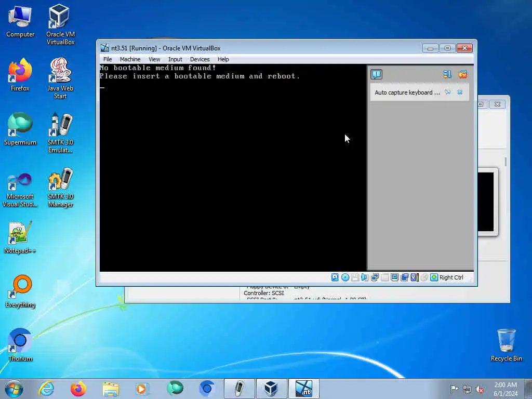Select the Microsoft Visual Studio desktop shortcut
Screen dimensions: 532x399
pos(20,190)
